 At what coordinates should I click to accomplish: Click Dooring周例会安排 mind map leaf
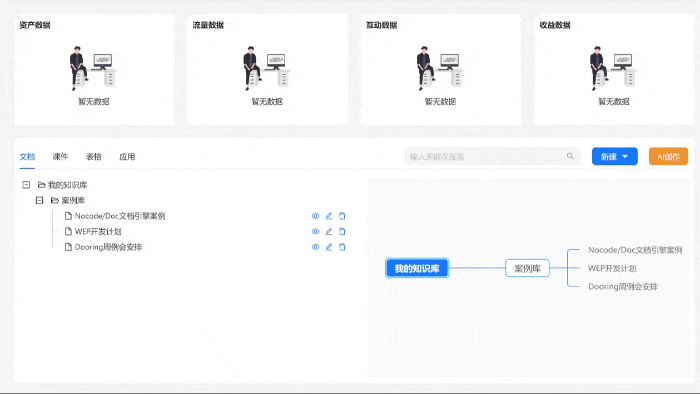coord(623,286)
